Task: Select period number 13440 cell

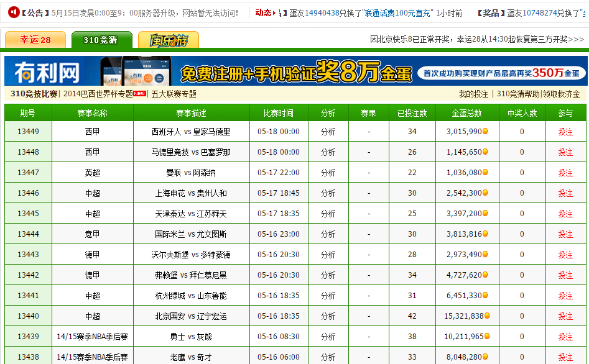Action: (28, 316)
